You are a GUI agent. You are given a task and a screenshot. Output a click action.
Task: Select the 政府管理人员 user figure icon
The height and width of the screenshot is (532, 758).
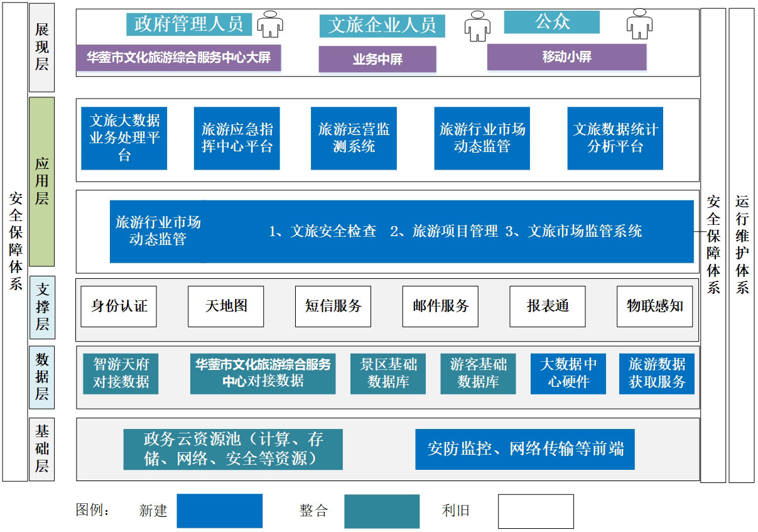pos(270,24)
